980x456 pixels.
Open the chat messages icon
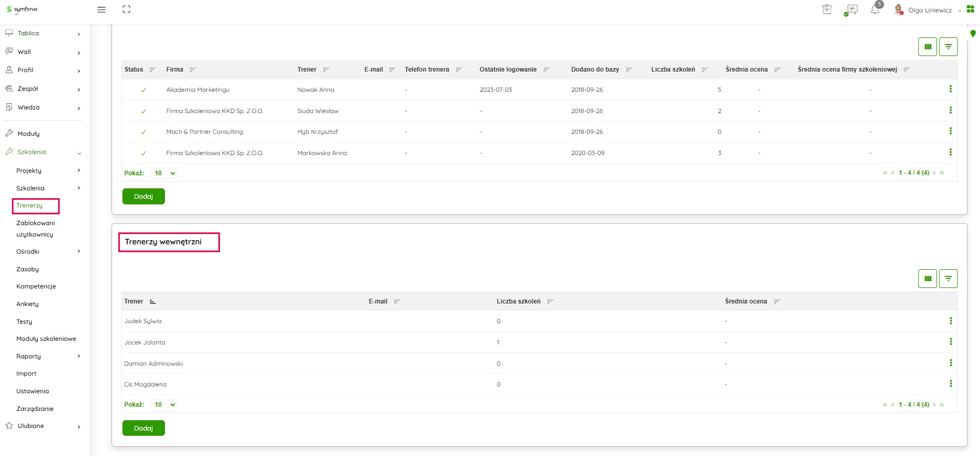(x=851, y=10)
